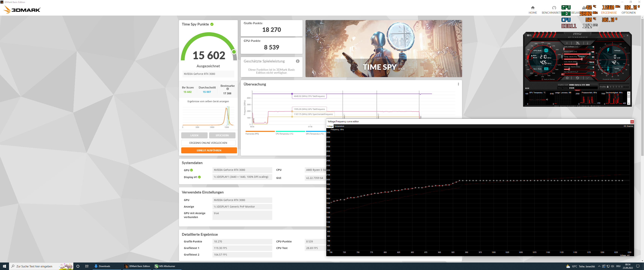Go to the HOME tab in 3DMark
Screen dimensions: 644x270
click(x=533, y=10)
